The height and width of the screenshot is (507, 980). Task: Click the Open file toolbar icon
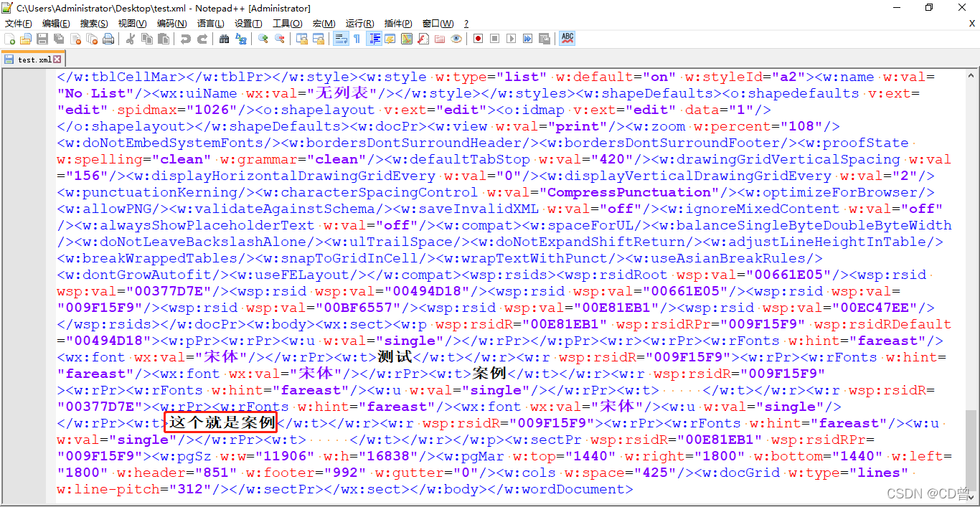pos(26,39)
